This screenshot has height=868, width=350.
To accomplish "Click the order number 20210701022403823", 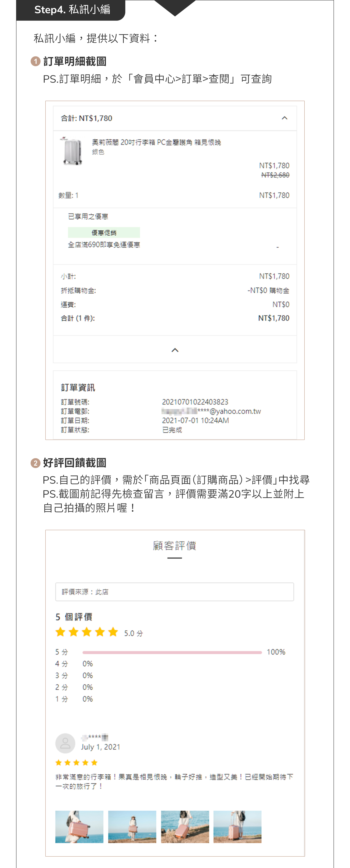I will [195, 402].
